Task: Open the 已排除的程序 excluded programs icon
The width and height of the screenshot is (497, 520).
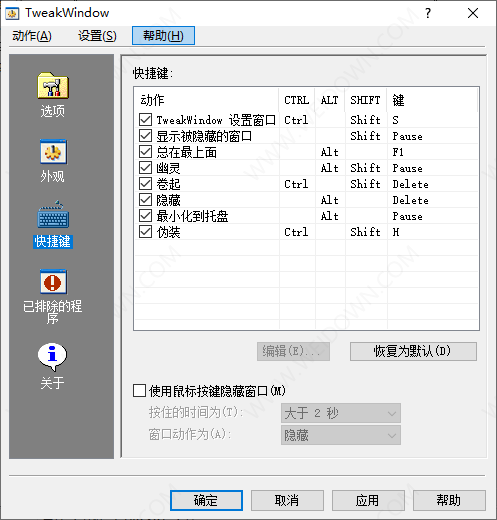Action: (x=53, y=282)
